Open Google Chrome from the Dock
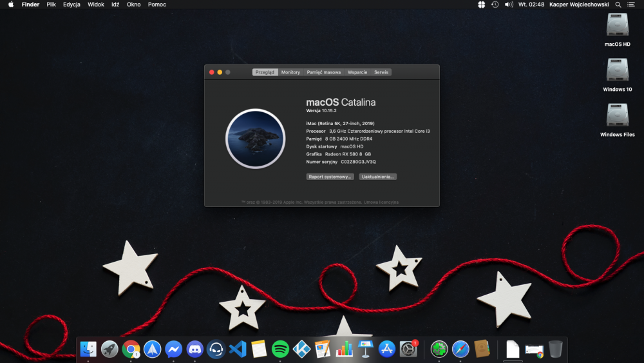Viewport: 644px width, 363px height. [x=131, y=349]
